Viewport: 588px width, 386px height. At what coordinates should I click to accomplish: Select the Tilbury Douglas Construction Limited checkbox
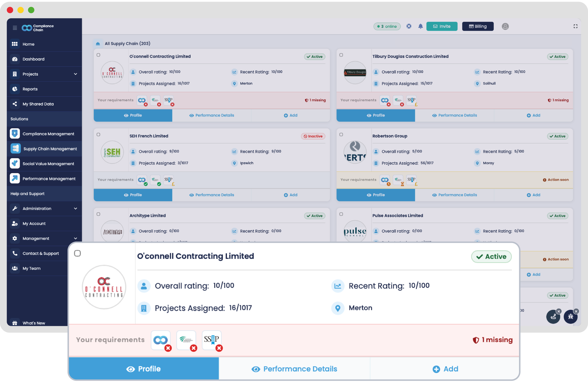click(x=341, y=55)
